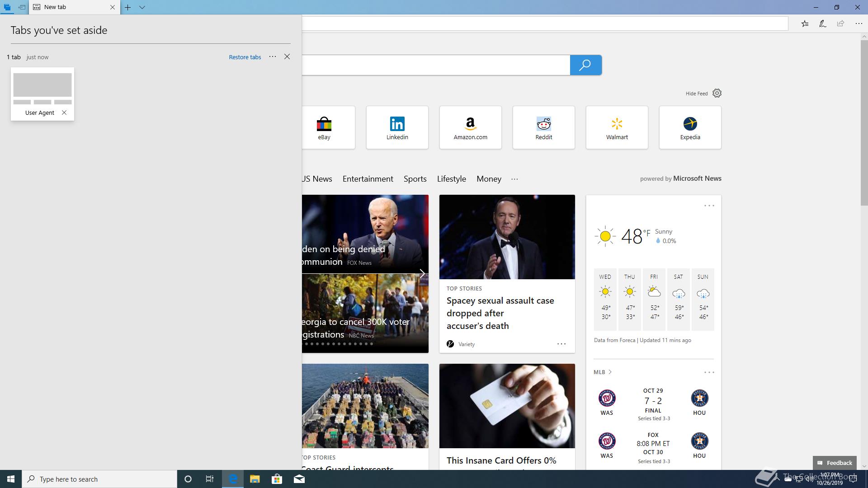Open the MLB card options ellipsis
The width and height of the screenshot is (868, 488).
point(709,372)
